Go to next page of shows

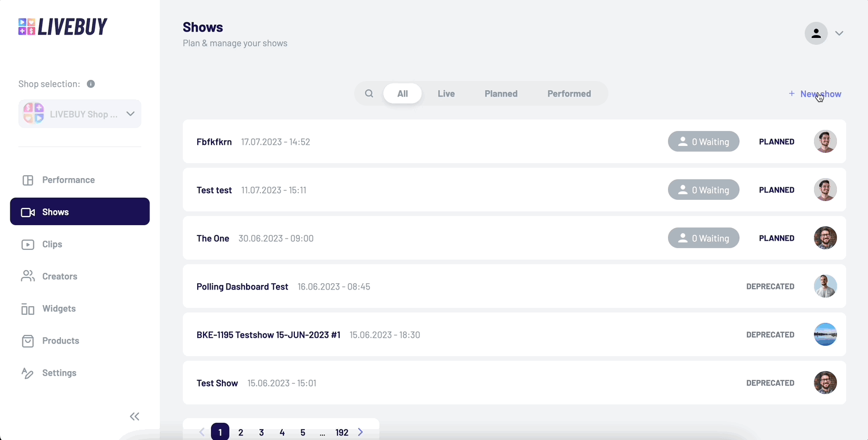click(x=360, y=432)
